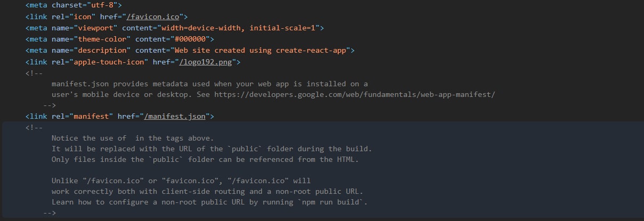Viewport: 644px width, 221px height.
Task: Click the meta charset="utf-8" line
Action: tap(74, 5)
